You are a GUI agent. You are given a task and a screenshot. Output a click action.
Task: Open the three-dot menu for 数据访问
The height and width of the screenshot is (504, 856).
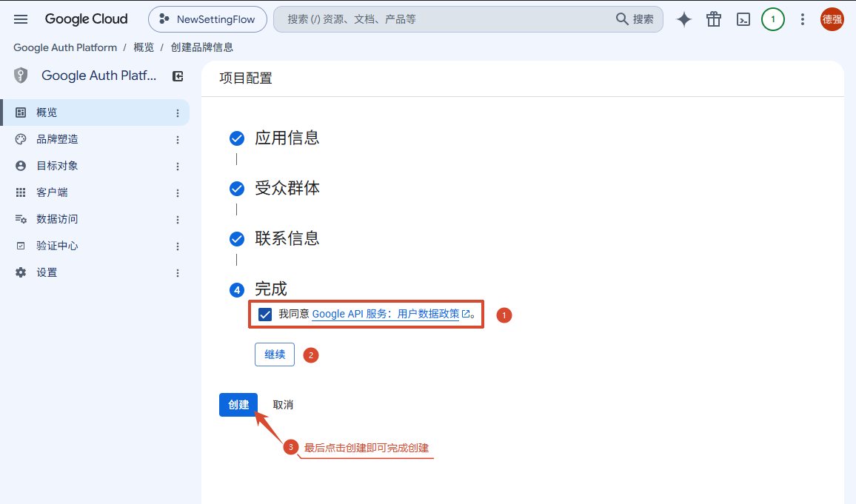coord(178,220)
